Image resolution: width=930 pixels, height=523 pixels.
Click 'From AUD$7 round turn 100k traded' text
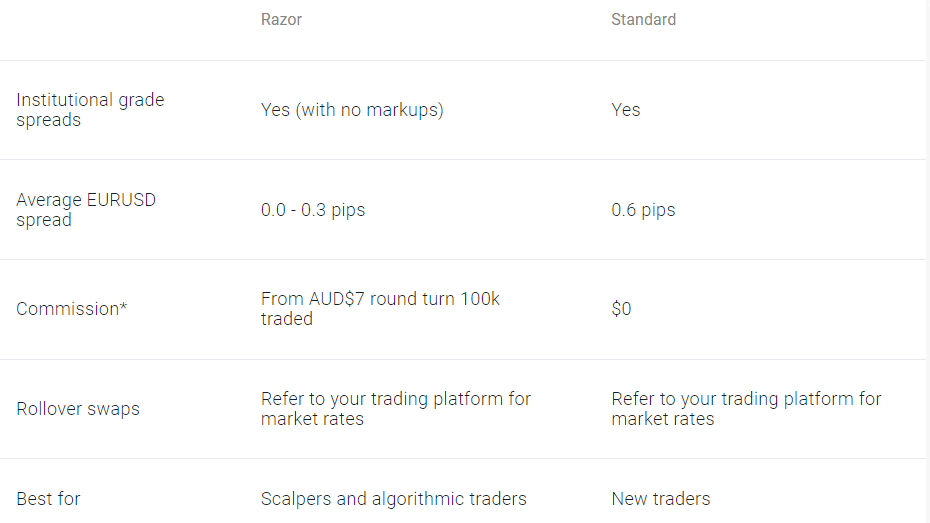coord(380,308)
